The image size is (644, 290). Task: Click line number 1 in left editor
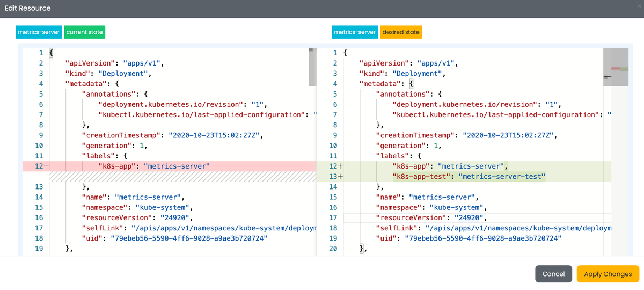(41, 53)
